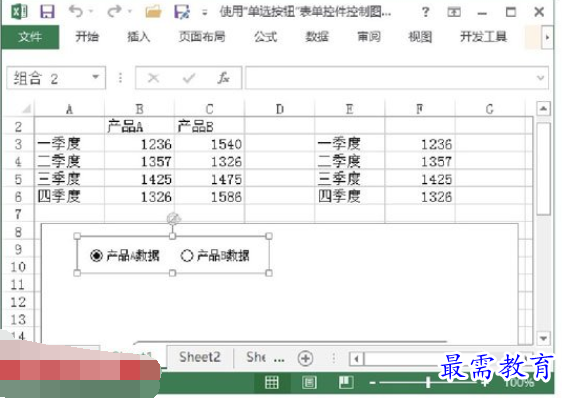Select the 产品B数据 radio button
Screen dimensions: 562x398
click(215, 256)
